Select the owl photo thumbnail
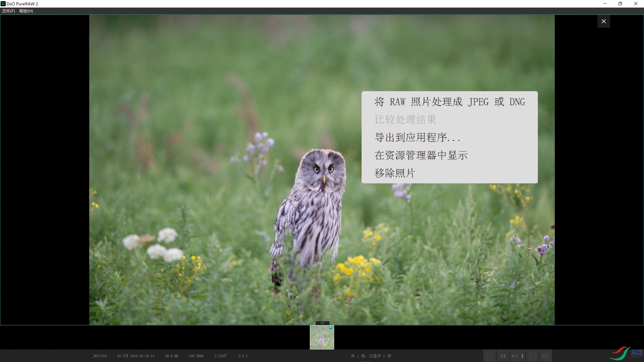The width and height of the screenshot is (644, 362). pyautogui.click(x=321, y=339)
